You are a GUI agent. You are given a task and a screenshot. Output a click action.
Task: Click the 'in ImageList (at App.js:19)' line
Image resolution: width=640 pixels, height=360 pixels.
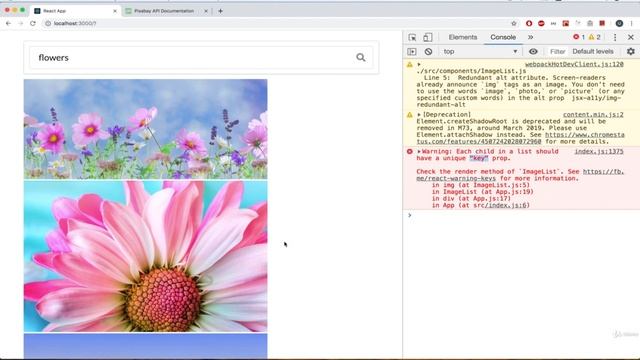482,192
